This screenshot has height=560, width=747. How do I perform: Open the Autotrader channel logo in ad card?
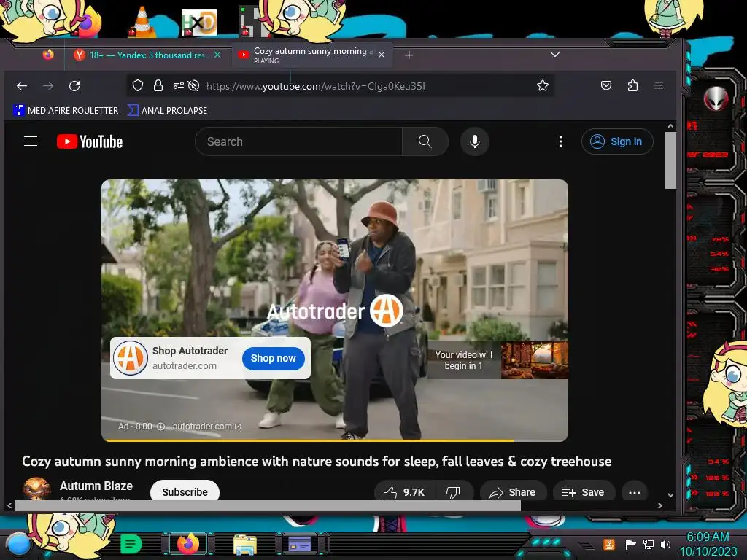point(130,358)
